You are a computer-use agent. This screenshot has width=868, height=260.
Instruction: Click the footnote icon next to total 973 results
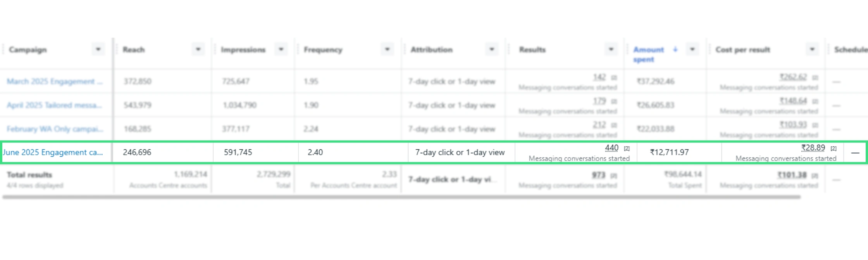click(614, 176)
